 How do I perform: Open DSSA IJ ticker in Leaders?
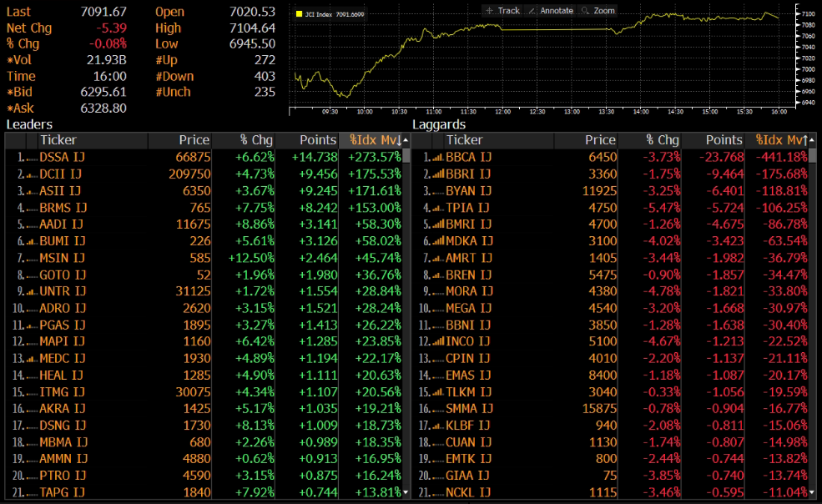pos(63,157)
